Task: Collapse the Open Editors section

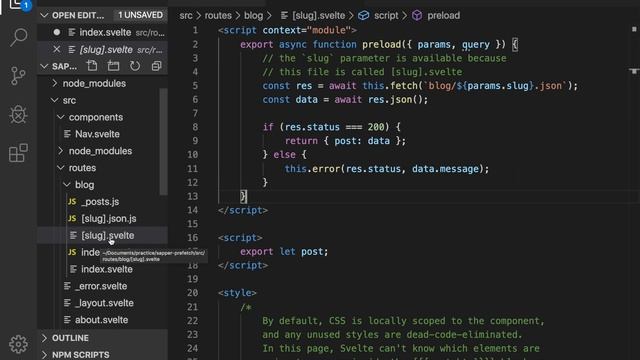Action: [44, 16]
